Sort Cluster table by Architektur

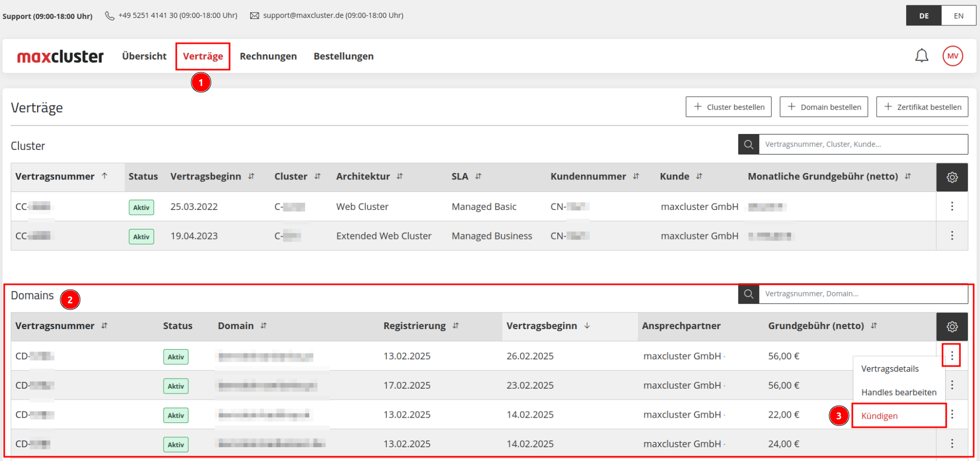[x=399, y=176]
